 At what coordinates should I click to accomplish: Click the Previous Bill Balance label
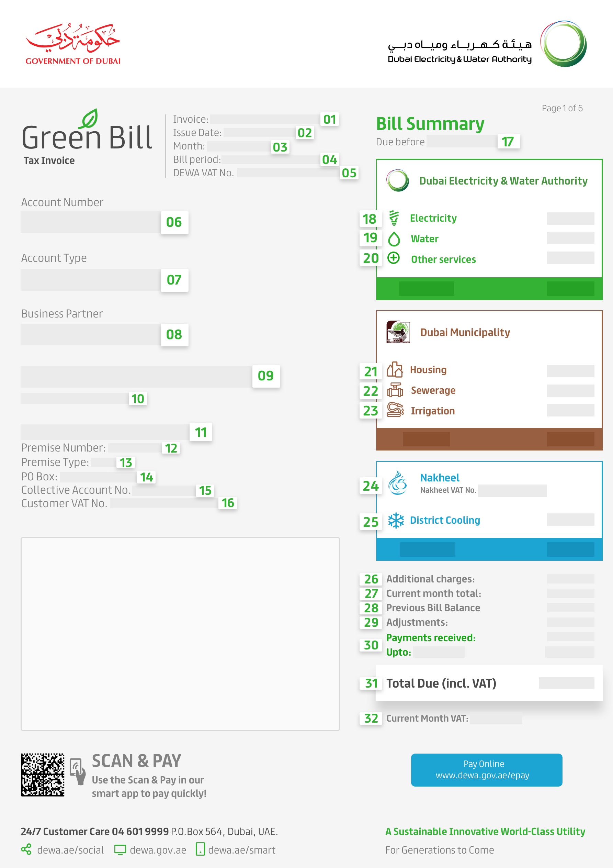(x=433, y=608)
